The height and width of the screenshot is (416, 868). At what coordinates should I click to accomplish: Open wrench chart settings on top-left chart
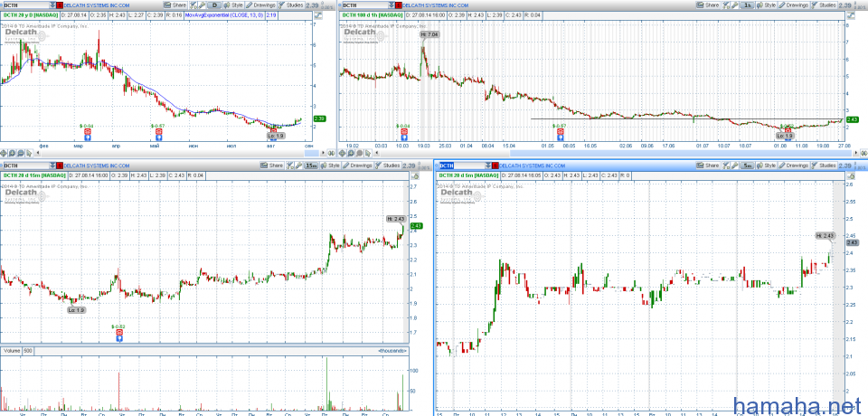(202, 5)
